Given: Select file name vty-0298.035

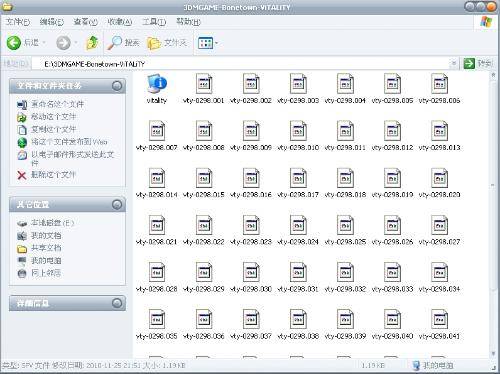Looking at the screenshot, I should point(157,336).
